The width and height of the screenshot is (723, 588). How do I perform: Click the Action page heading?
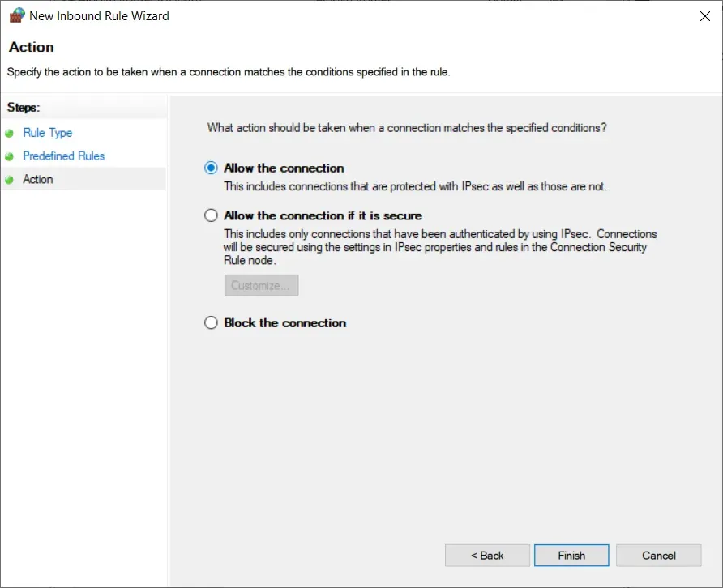pyautogui.click(x=31, y=47)
